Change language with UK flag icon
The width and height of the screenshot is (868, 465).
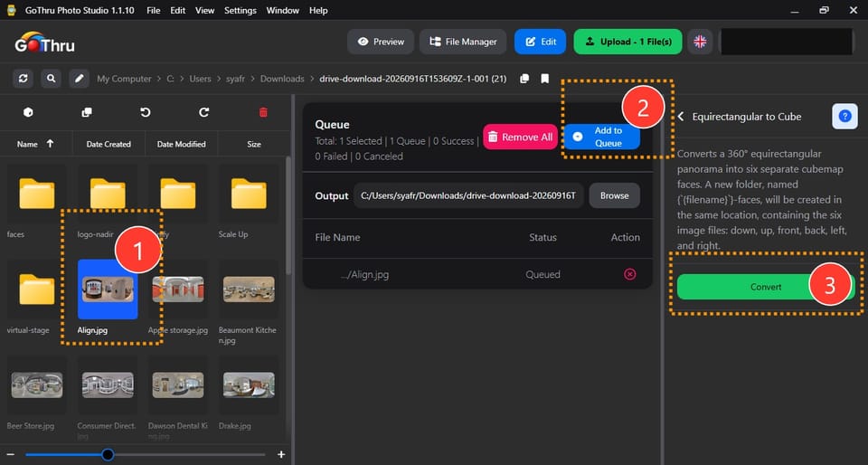coord(700,42)
